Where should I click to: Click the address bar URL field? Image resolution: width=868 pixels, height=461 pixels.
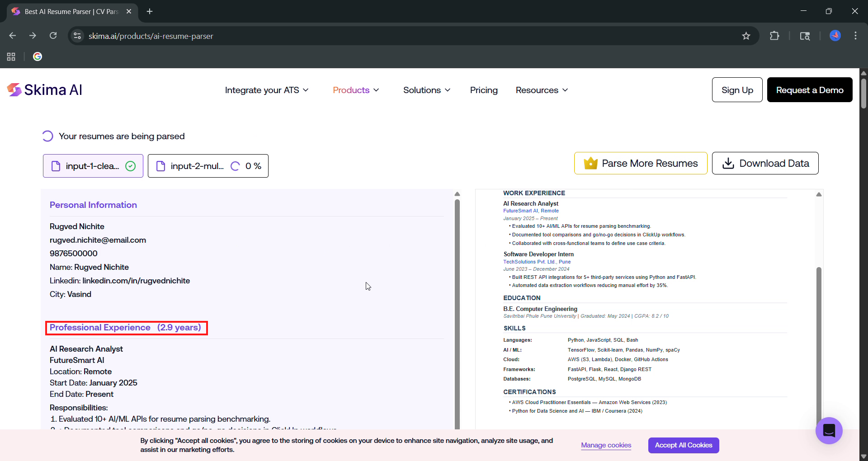tap(407, 36)
